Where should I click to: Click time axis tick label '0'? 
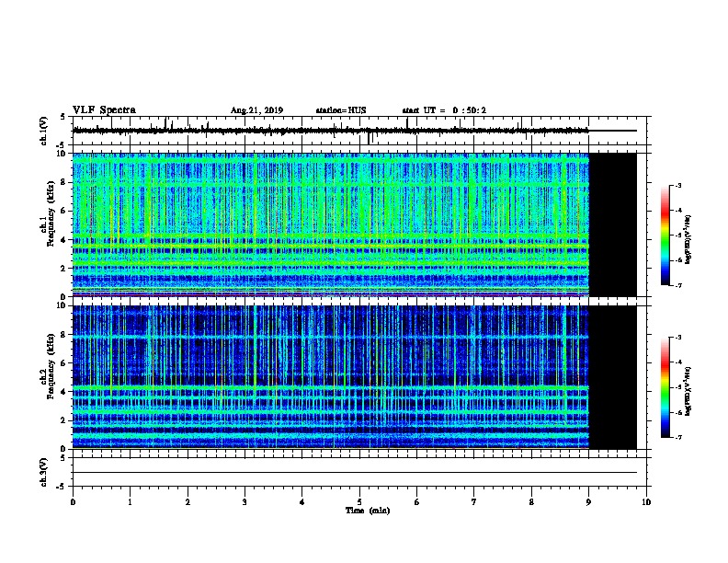pyautogui.click(x=73, y=502)
